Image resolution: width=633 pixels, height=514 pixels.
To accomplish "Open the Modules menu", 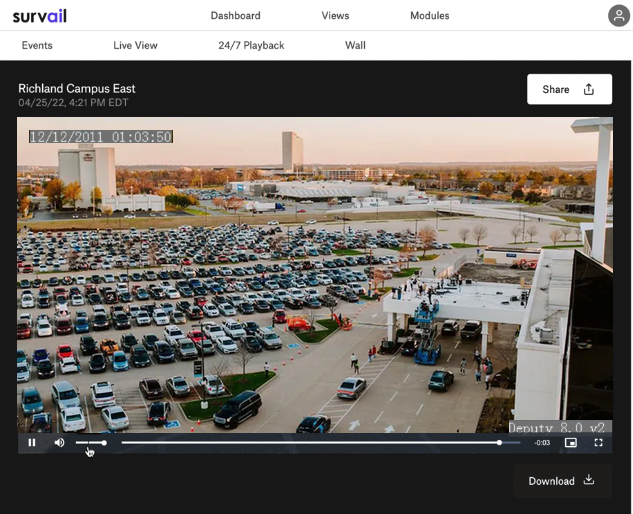I will coord(429,16).
